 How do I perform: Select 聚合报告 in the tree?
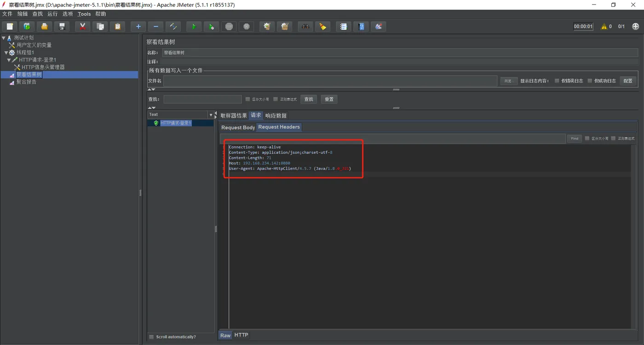point(26,82)
